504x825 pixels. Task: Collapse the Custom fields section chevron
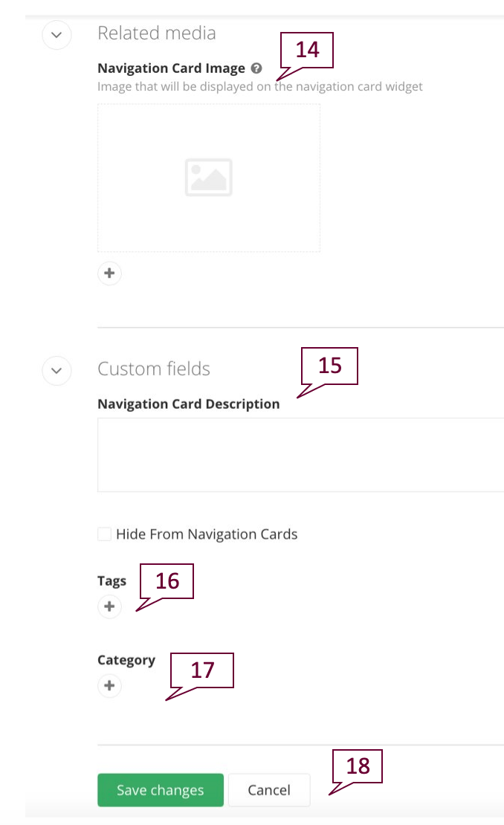tap(56, 370)
